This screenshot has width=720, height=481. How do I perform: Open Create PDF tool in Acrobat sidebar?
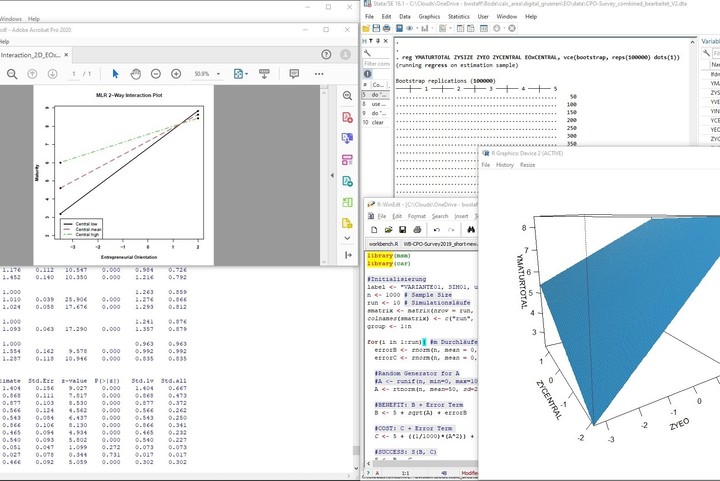point(348,117)
